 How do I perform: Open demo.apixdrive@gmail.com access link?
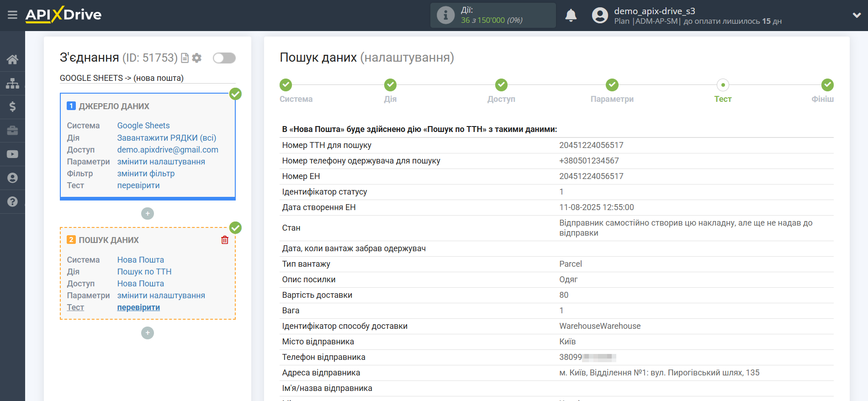[x=168, y=150]
